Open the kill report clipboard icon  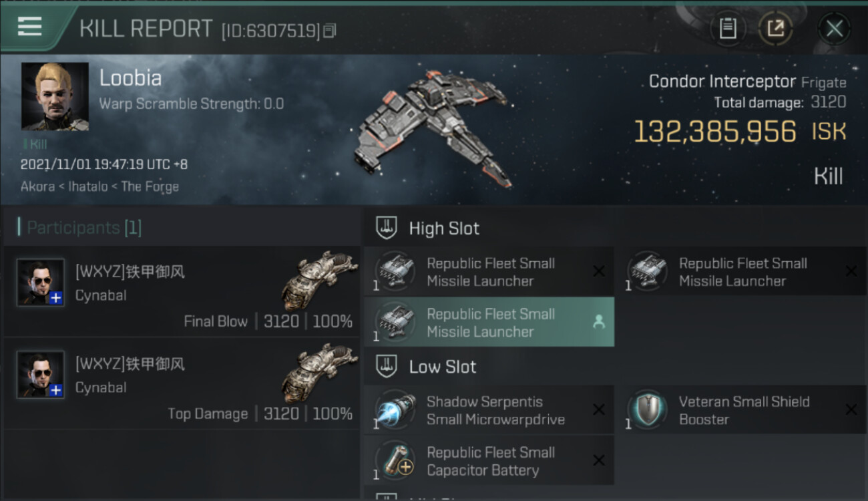727,28
